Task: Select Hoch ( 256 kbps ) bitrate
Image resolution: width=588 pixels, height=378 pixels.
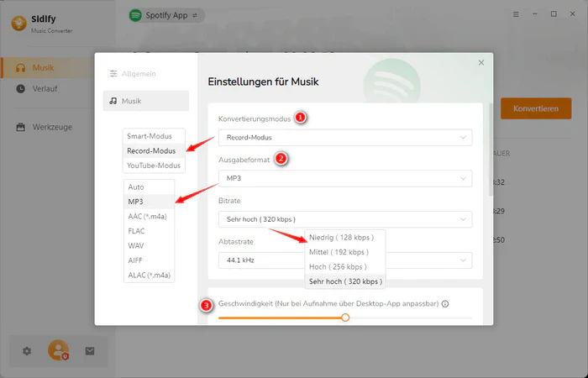Action: point(345,266)
